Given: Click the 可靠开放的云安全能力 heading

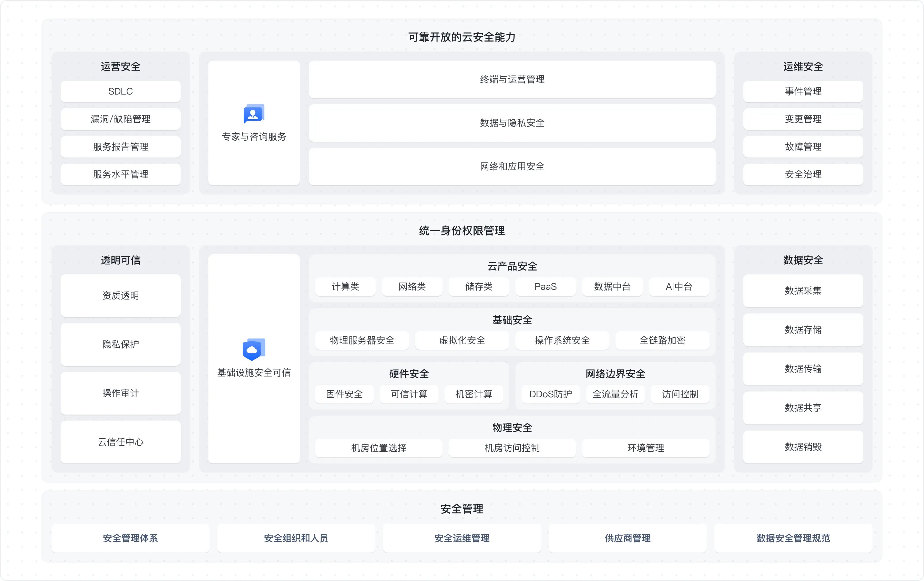Looking at the screenshot, I should [x=462, y=37].
